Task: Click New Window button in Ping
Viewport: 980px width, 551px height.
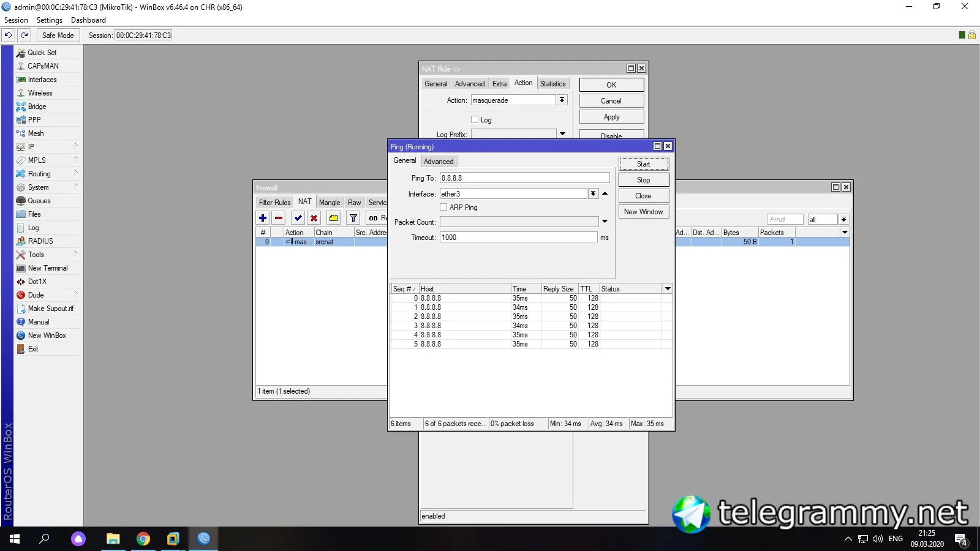Action: [x=643, y=212]
